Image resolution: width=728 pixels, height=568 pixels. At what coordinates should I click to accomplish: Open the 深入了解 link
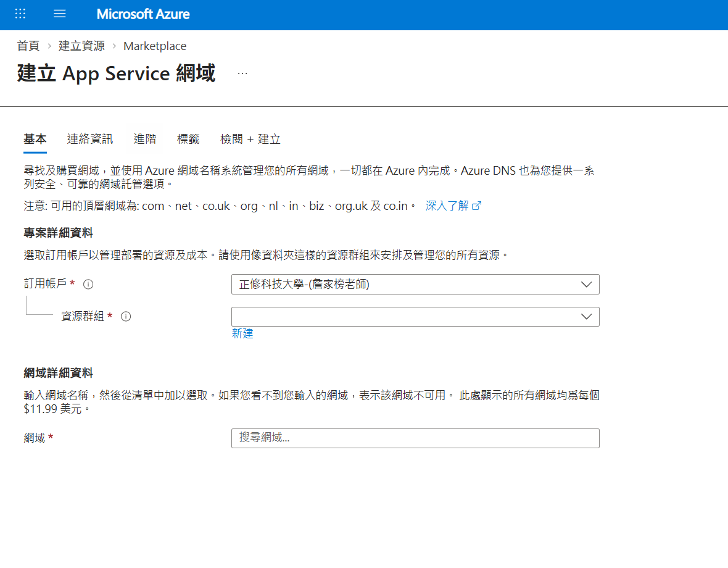(x=447, y=206)
